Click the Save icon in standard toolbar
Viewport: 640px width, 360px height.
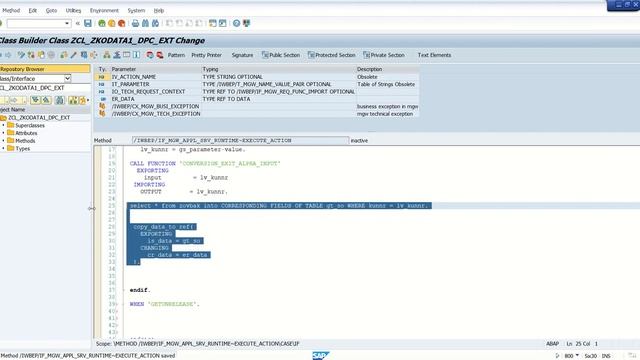pyautogui.click(x=88, y=23)
